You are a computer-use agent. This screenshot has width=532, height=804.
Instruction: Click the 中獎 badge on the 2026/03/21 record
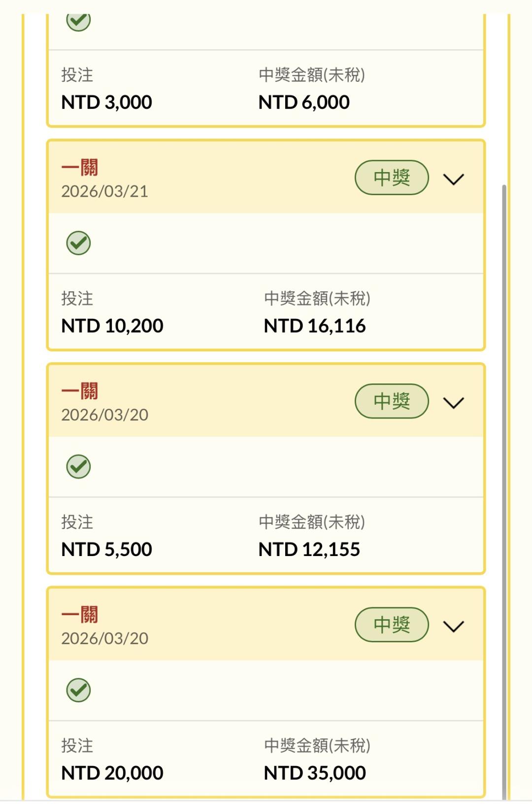392,177
